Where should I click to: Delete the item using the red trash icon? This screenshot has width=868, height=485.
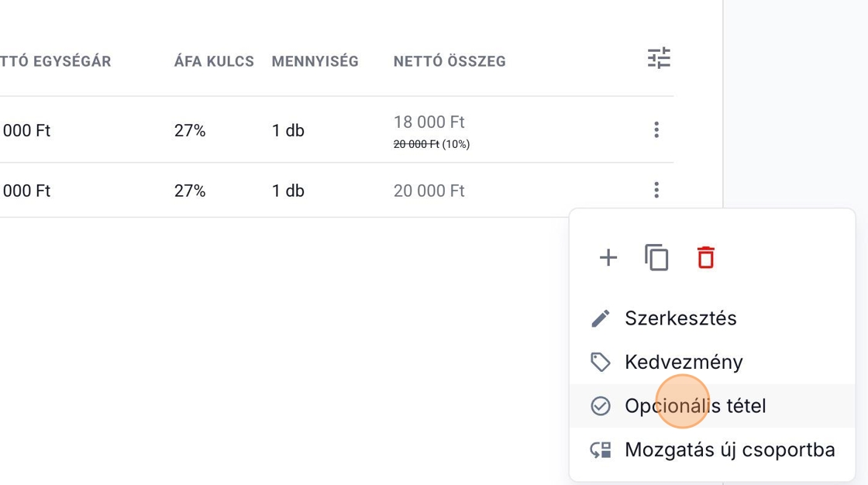click(705, 258)
